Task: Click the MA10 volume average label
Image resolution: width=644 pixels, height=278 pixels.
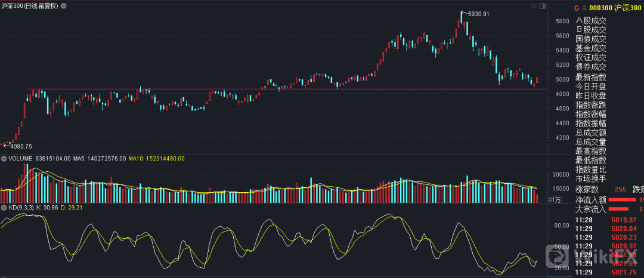Action: 156,159
